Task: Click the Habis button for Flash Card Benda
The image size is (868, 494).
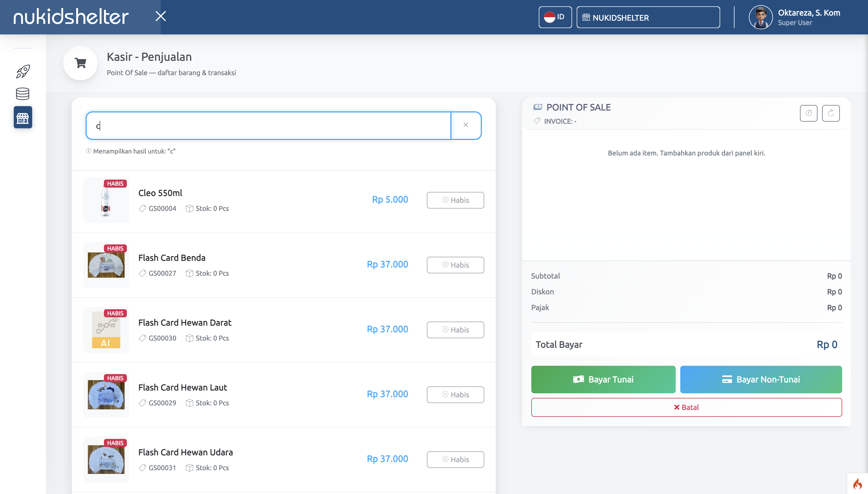Action: (x=455, y=265)
